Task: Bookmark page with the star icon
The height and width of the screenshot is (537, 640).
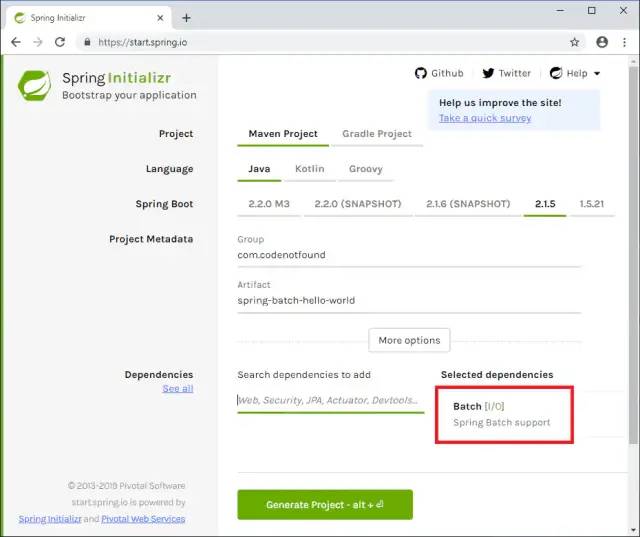Action: (575, 42)
